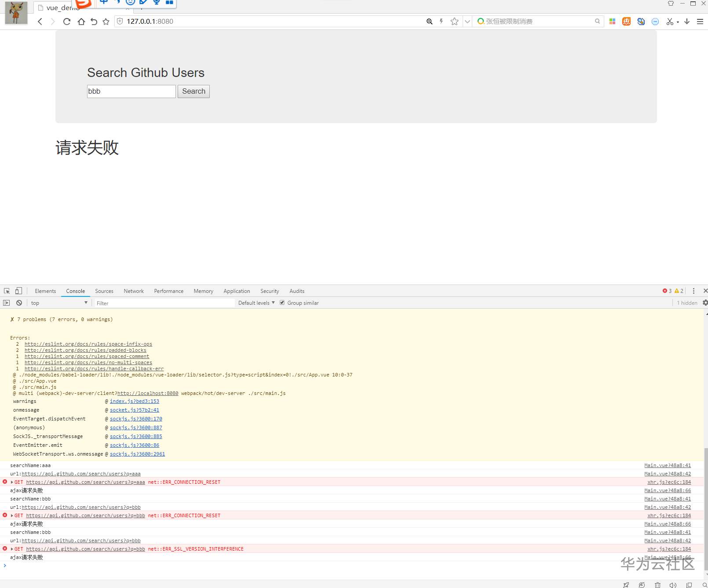Toggle the device toolbar in DevTools
The height and width of the screenshot is (588, 708).
18,291
